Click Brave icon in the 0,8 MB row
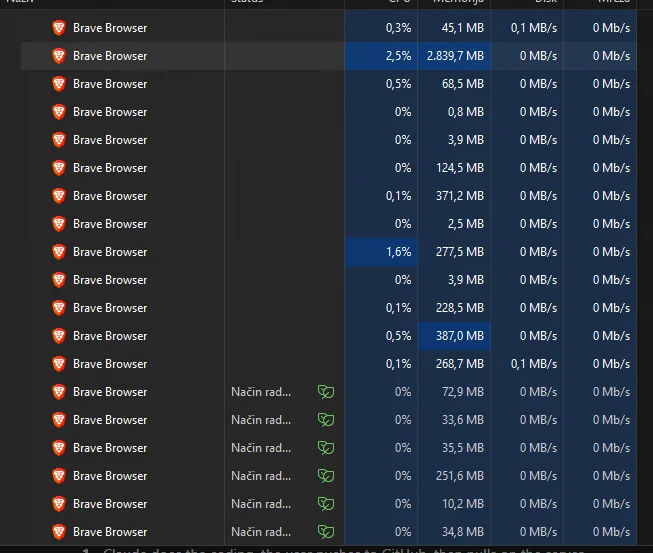This screenshot has height=553, width=653. 59,112
